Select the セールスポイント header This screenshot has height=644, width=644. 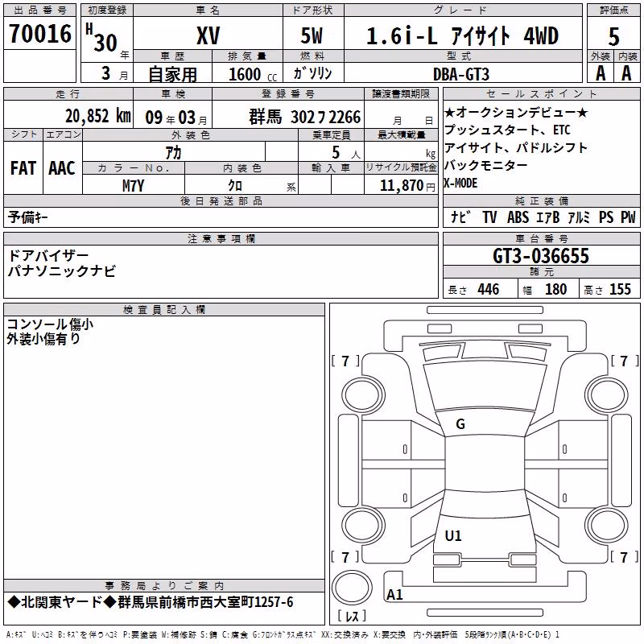point(541,93)
